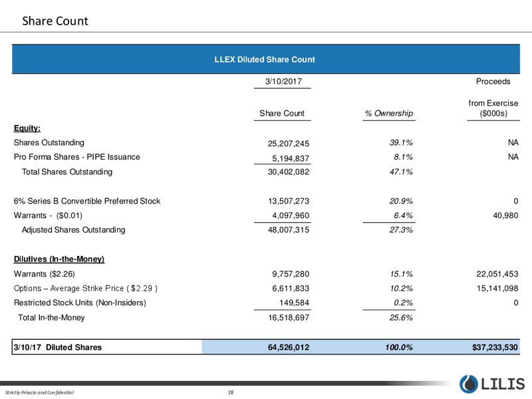Click the total proceeds $37,233,530

click(495, 347)
